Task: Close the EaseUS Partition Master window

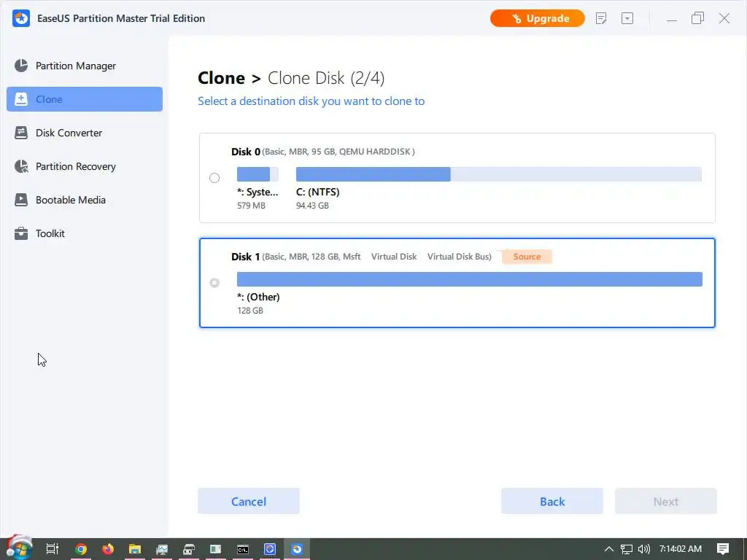Action: coord(724,18)
